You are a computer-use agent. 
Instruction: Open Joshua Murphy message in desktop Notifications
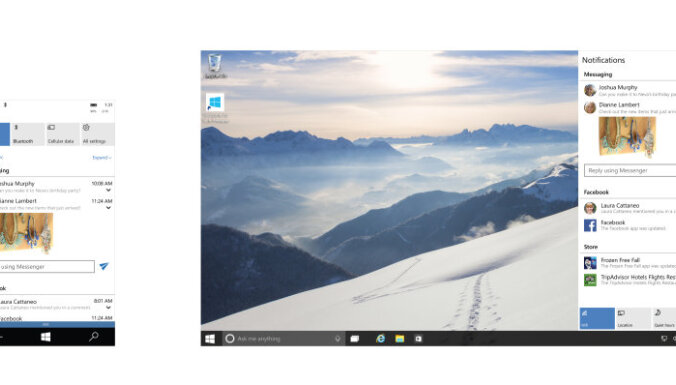click(x=629, y=90)
